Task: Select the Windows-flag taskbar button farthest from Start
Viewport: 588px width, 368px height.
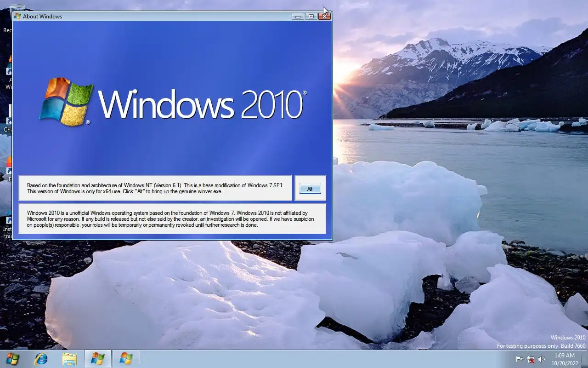Action: [x=126, y=359]
